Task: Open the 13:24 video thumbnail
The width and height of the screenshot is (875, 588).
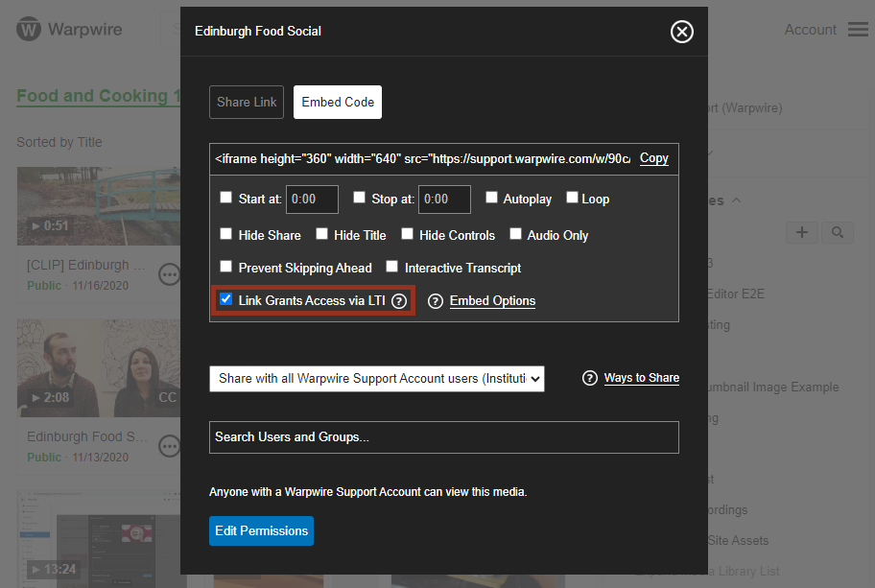Action: (x=99, y=539)
